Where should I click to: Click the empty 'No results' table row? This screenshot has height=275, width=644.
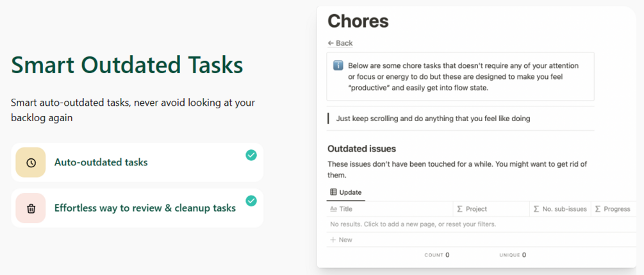[x=413, y=224]
